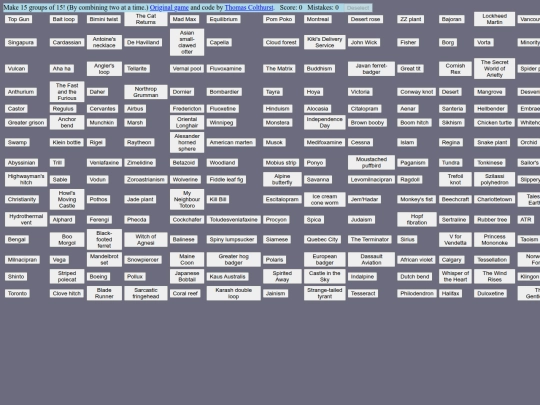
Task: Select the Bait loop tile
Action: point(64,19)
